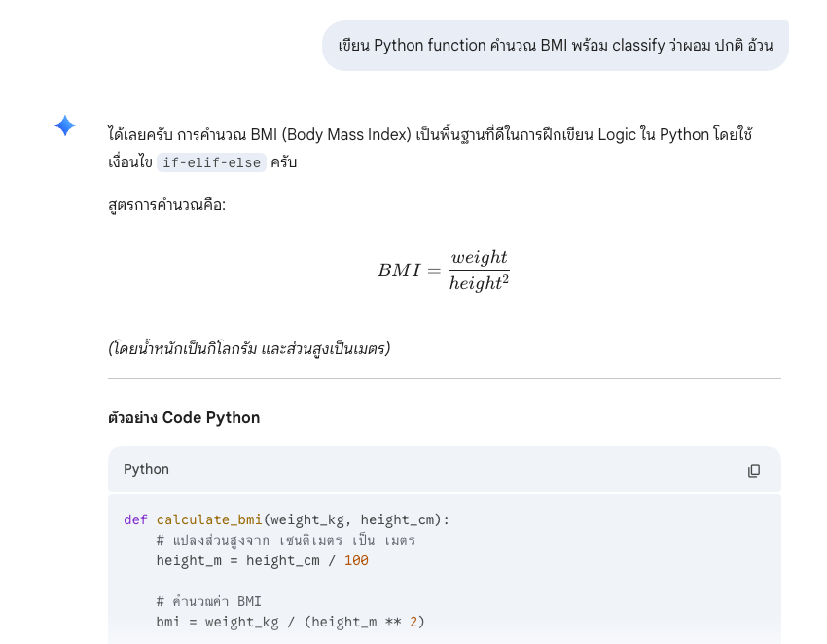This screenshot has width=827, height=644.
Task: Click the def keyword in code
Action: point(135,520)
